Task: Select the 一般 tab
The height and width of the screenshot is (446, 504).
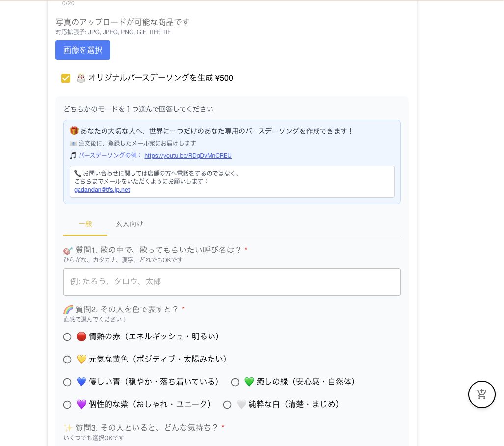Action: pos(85,223)
